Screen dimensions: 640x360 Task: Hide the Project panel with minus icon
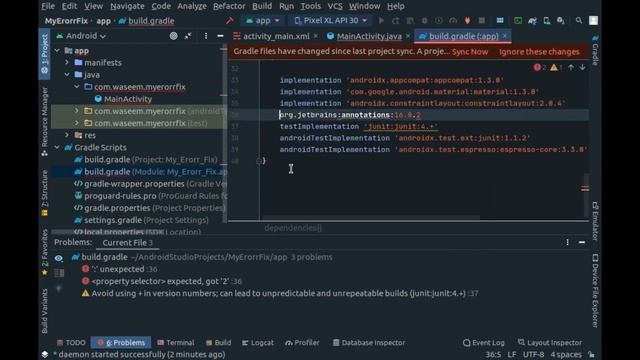point(220,36)
